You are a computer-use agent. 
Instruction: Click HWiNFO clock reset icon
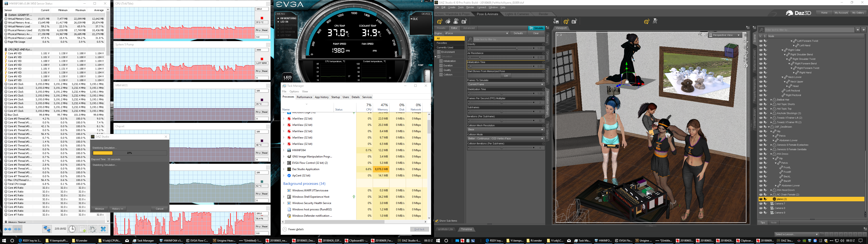[72, 229]
